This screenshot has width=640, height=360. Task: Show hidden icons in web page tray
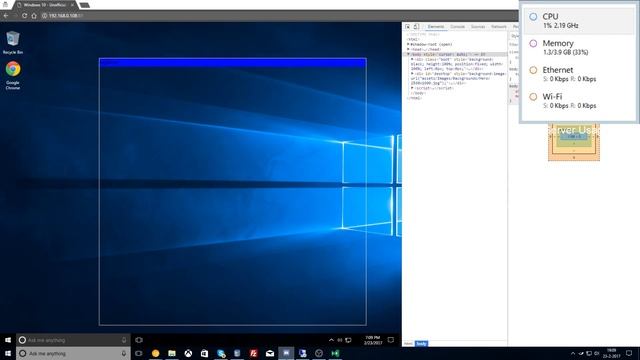pos(331,340)
